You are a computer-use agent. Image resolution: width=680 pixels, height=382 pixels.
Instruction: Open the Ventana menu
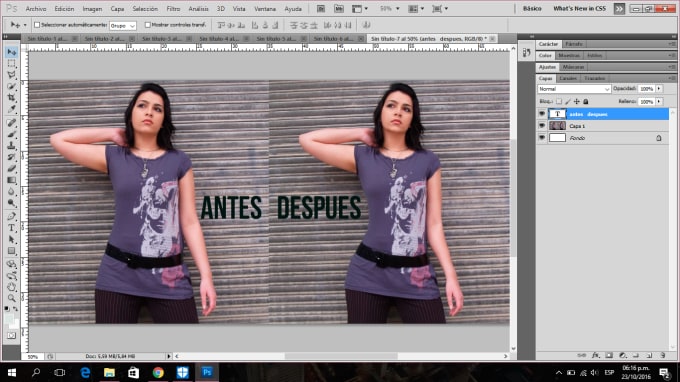click(265, 9)
